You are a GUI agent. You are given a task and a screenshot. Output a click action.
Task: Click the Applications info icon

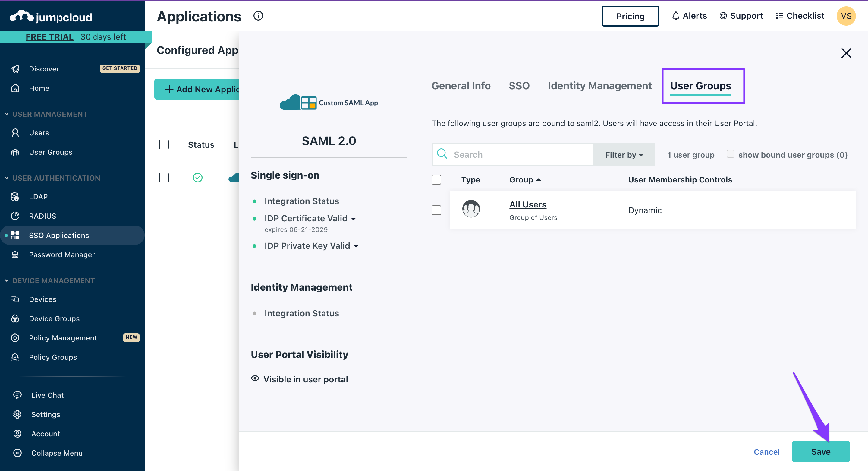click(258, 16)
